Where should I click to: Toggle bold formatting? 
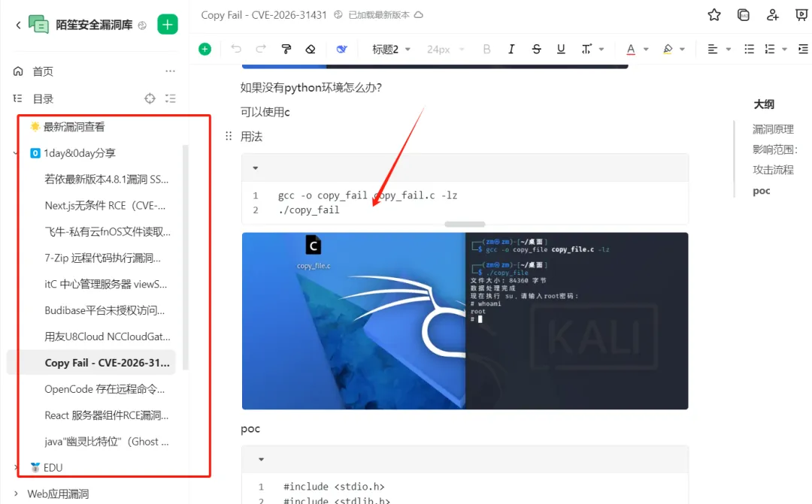pos(486,49)
